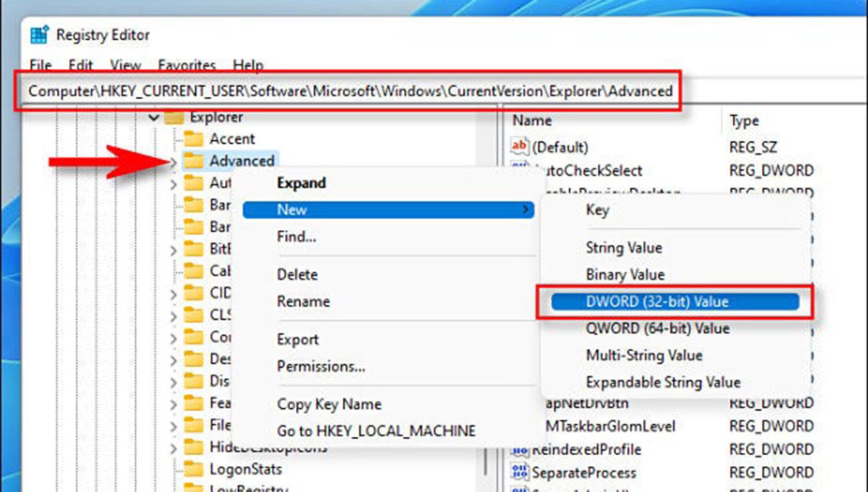Viewport: 868px width, 492px height.
Task: Expand the Des key chevron
Action: (174, 360)
